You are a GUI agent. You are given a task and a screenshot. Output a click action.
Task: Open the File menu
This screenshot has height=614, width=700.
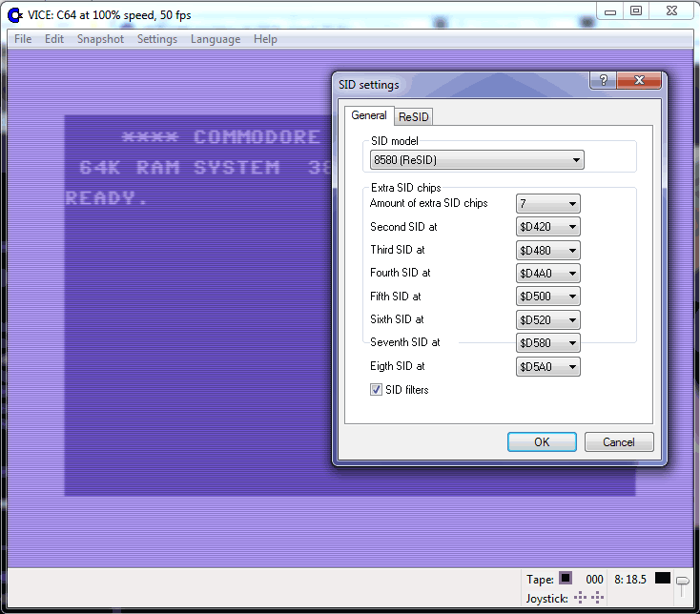click(23, 39)
